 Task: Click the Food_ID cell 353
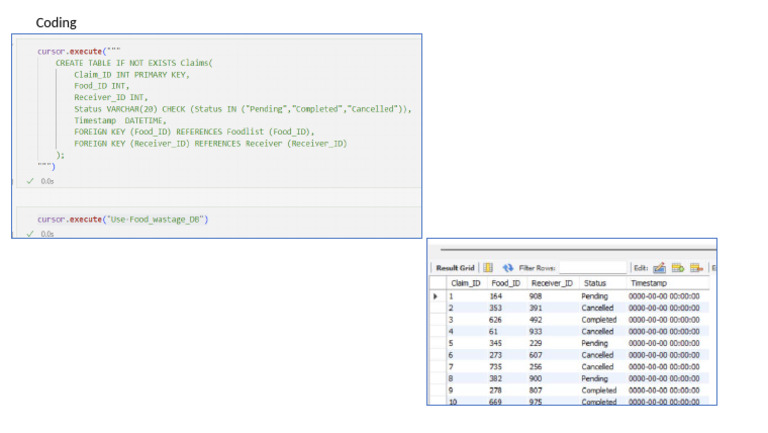(496, 308)
